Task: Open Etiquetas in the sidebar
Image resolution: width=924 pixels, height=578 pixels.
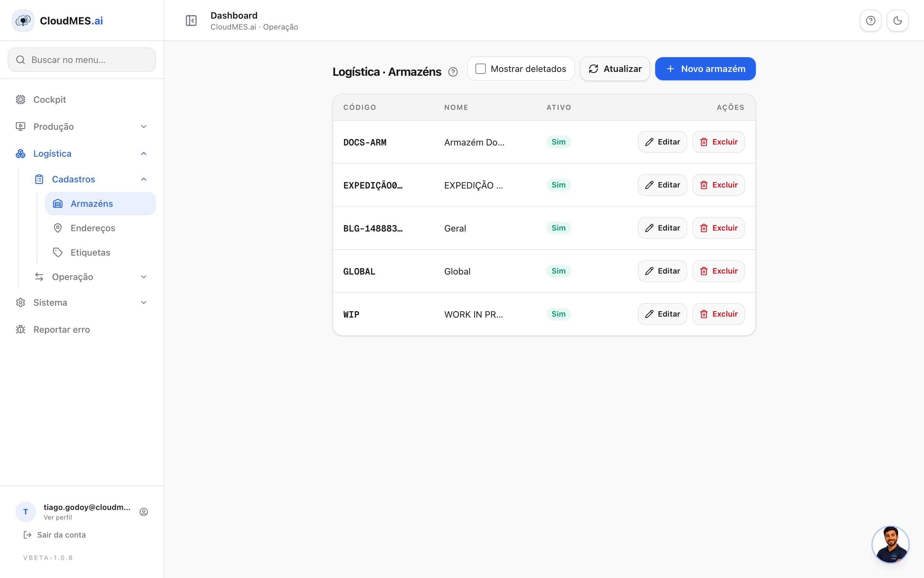Action: (x=100, y=253)
